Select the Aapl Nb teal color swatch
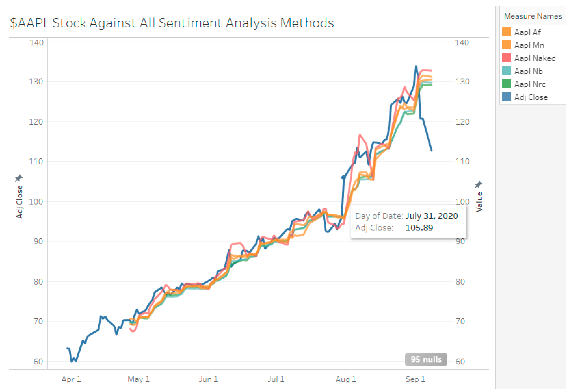 coord(506,71)
